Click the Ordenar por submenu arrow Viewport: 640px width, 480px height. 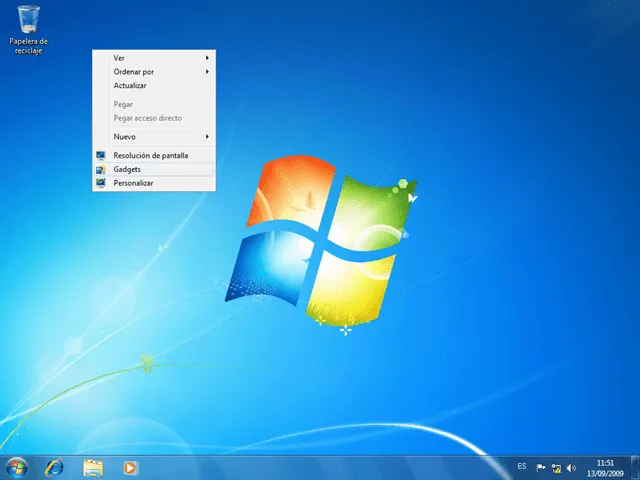click(x=207, y=72)
